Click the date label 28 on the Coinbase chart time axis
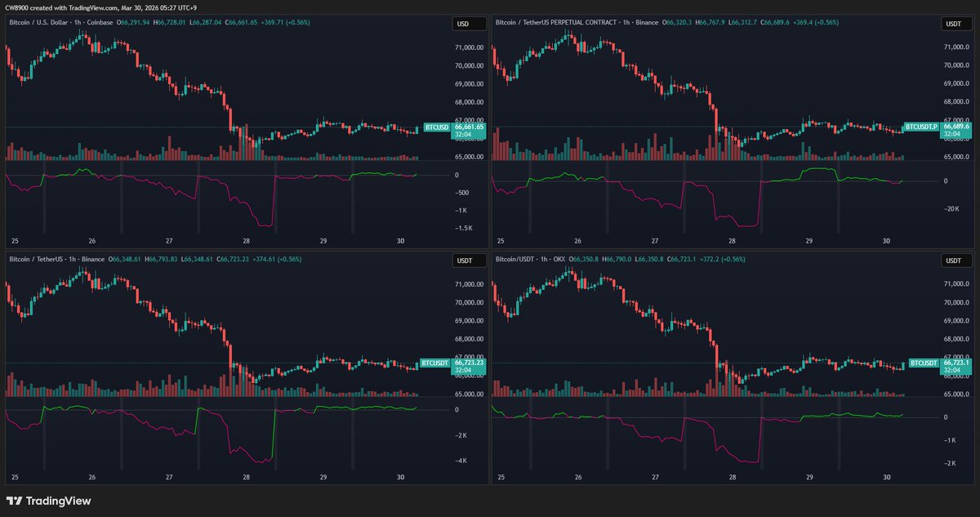 [246, 241]
